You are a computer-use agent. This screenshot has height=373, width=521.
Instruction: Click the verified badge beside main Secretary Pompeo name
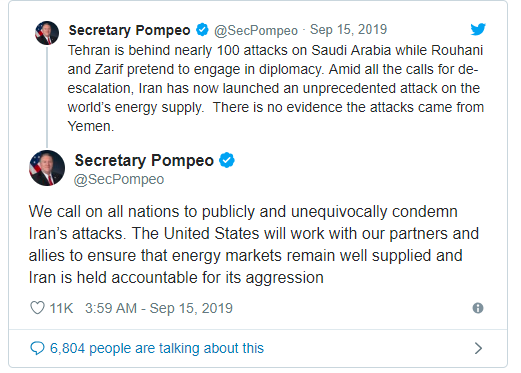coord(227,160)
